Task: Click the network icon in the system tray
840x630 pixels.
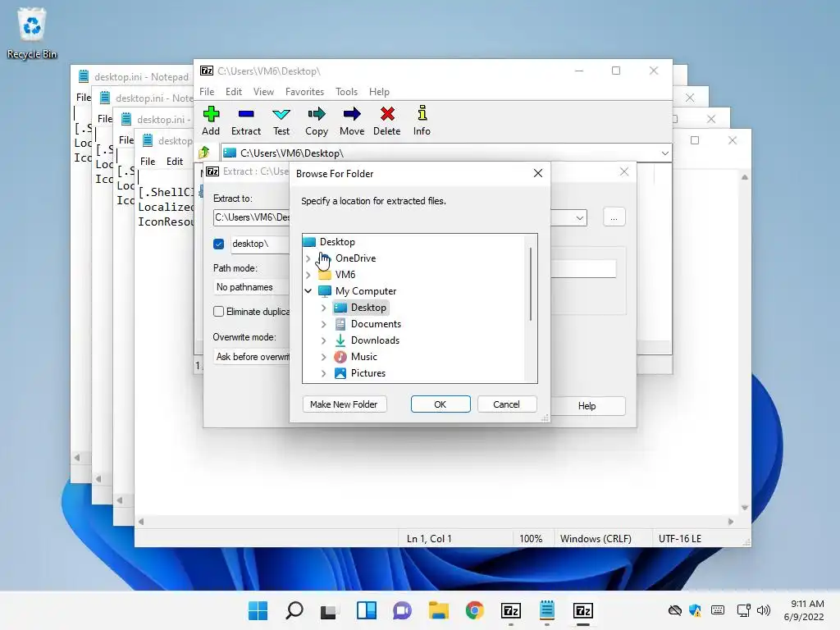Action: 743,610
